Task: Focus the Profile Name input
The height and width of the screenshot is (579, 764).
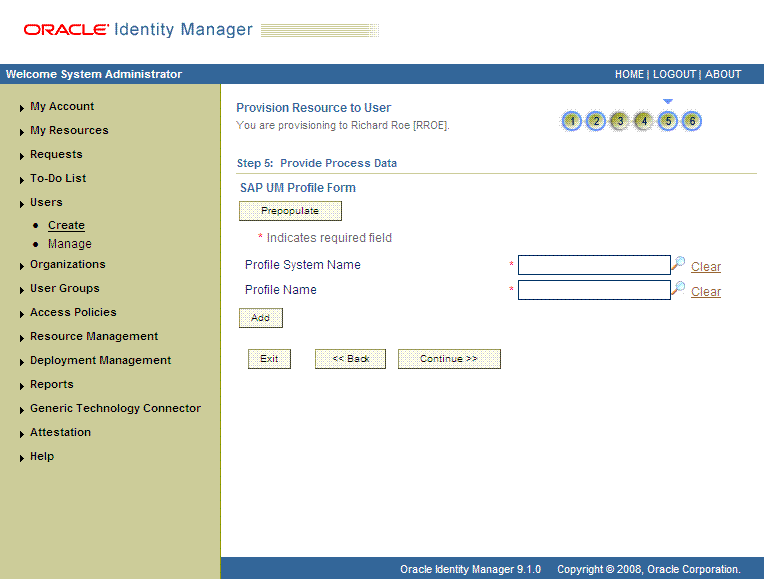Action: (594, 290)
